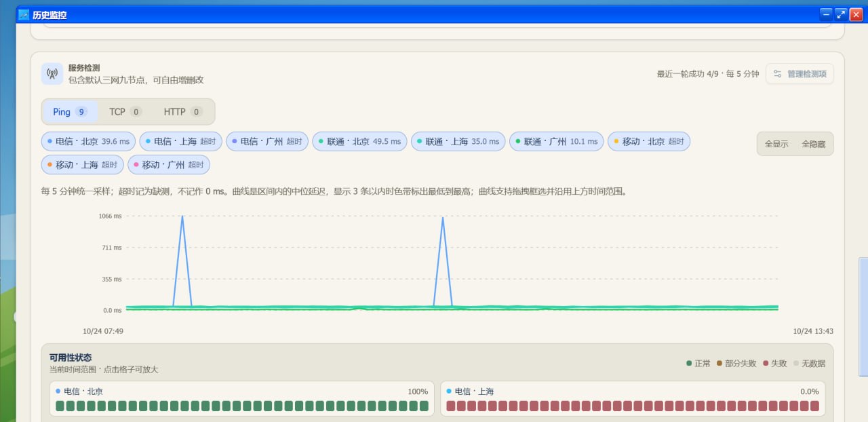Click the vertical scrollbar thumb on the right
The image size is (868, 422).
(x=863, y=316)
